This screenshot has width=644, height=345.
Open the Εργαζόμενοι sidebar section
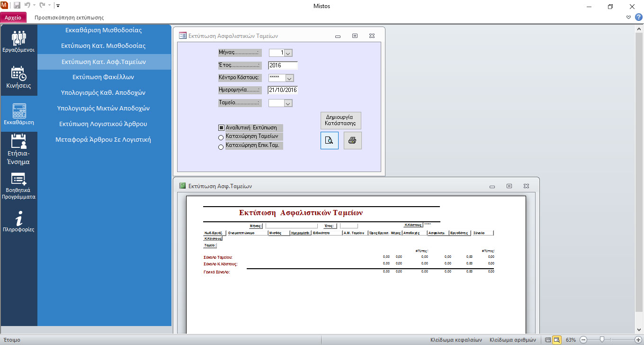tap(18, 41)
